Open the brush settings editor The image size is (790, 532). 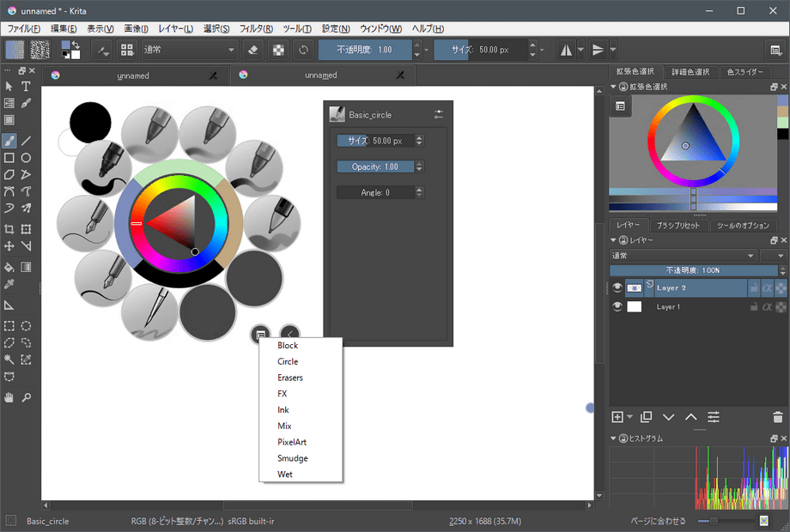click(x=103, y=50)
